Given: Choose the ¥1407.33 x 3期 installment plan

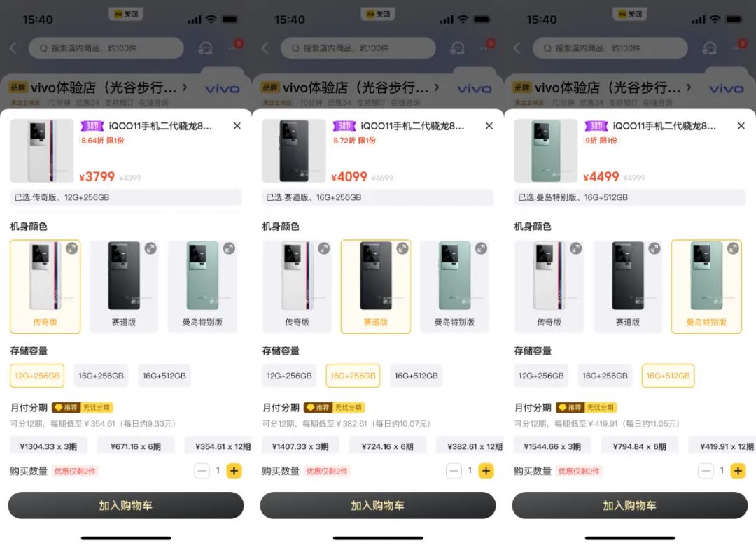Looking at the screenshot, I should [x=300, y=446].
